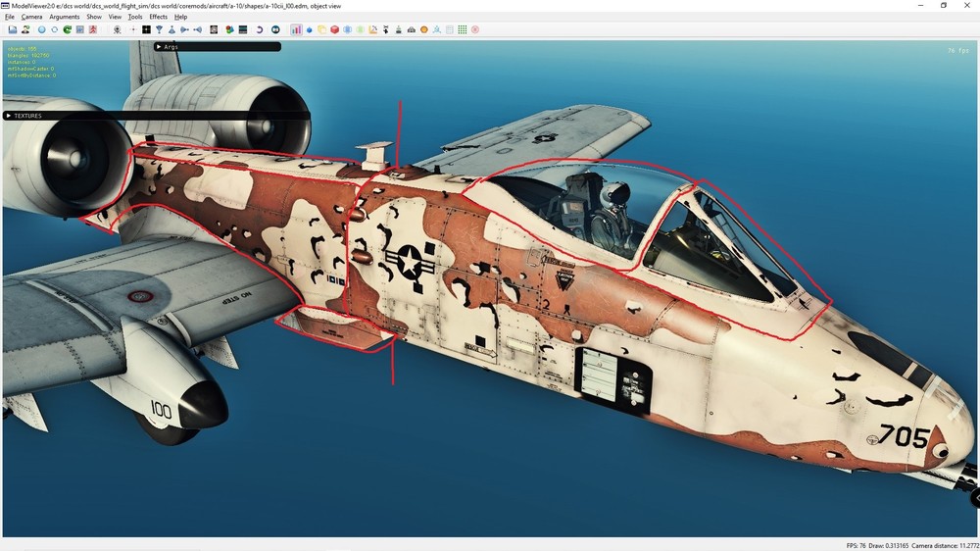Click the blue sphere toolbar icon
The width and height of the screenshot is (980, 551).
(42, 29)
